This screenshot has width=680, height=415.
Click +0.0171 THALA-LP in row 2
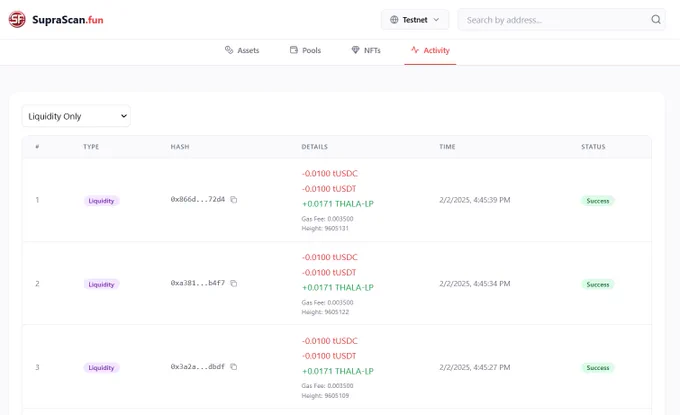coord(337,288)
